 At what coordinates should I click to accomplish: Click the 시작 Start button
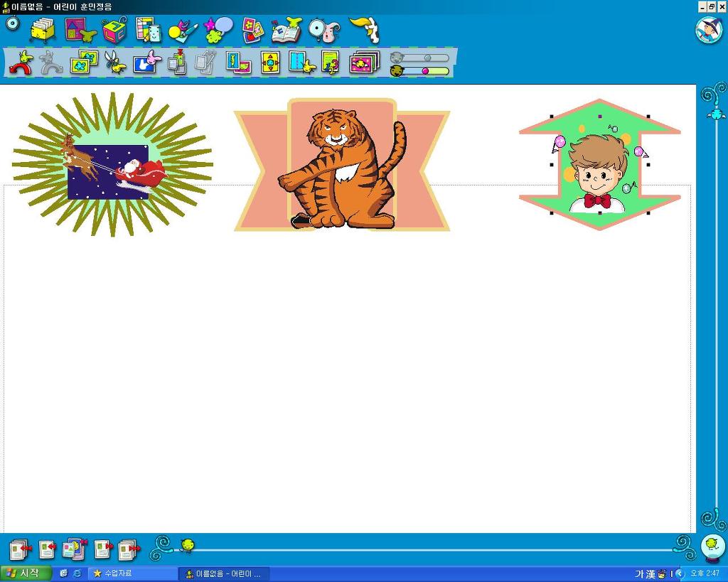(26, 573)
